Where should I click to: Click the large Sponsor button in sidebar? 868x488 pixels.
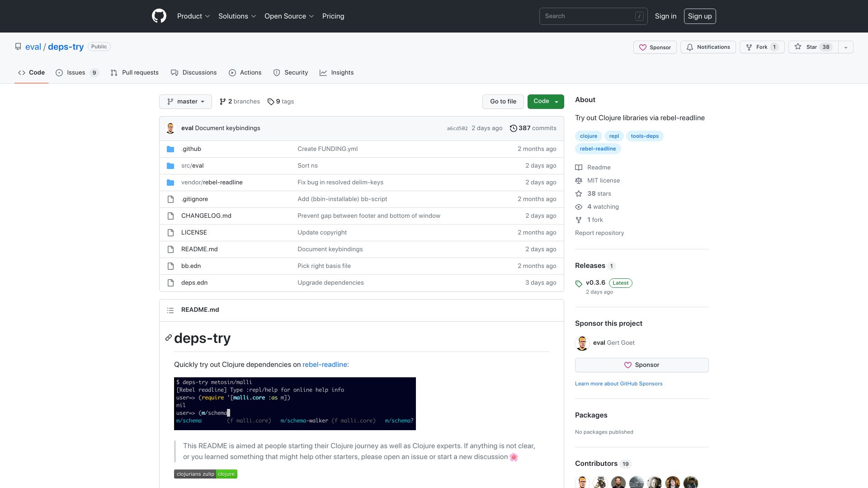(x=642, y=365)
